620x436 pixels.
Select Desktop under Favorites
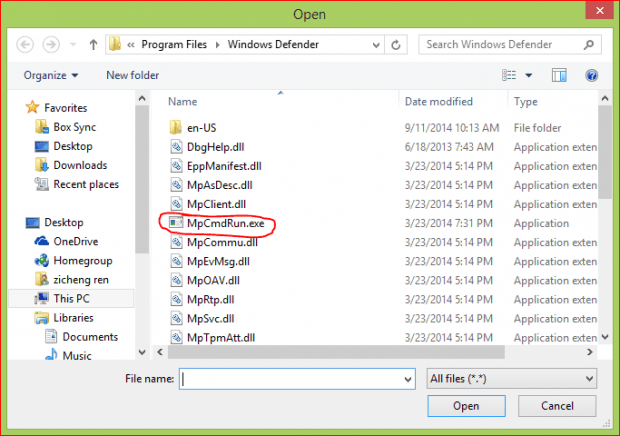pos(73,146)
